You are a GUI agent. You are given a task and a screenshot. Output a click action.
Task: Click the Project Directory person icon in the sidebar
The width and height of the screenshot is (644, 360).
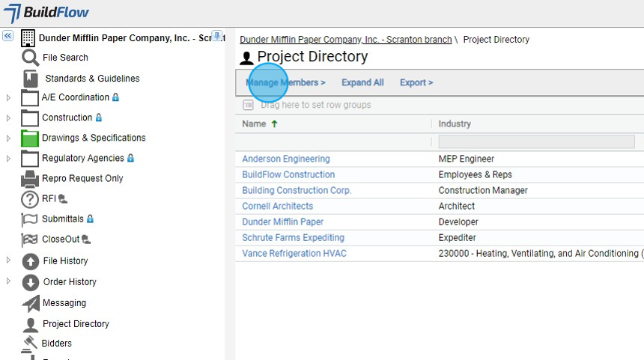(x=31, y=325)
